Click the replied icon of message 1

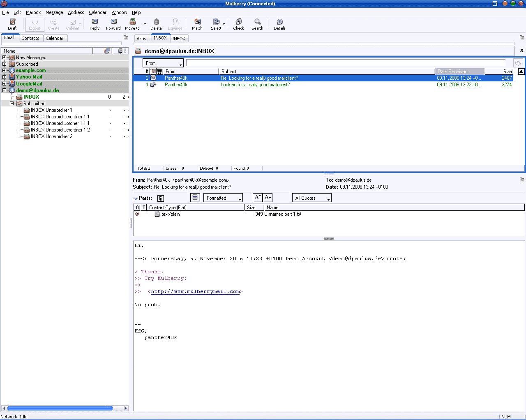point(153,85)
